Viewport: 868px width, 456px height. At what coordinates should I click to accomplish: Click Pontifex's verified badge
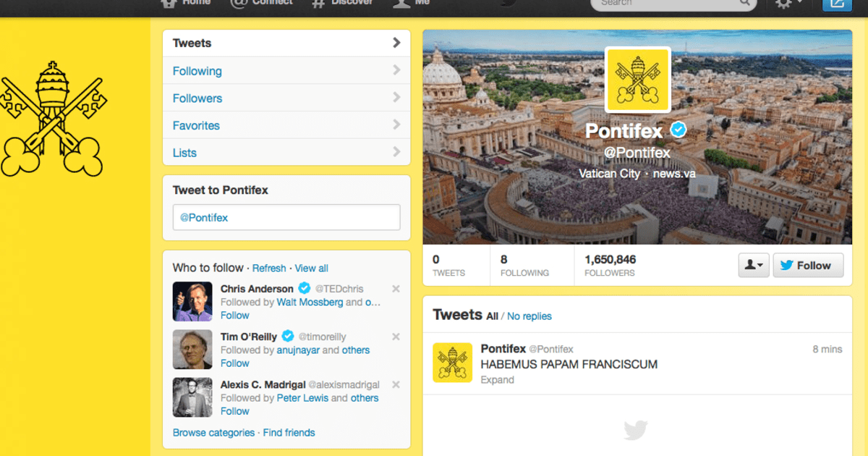pos(678,130)
